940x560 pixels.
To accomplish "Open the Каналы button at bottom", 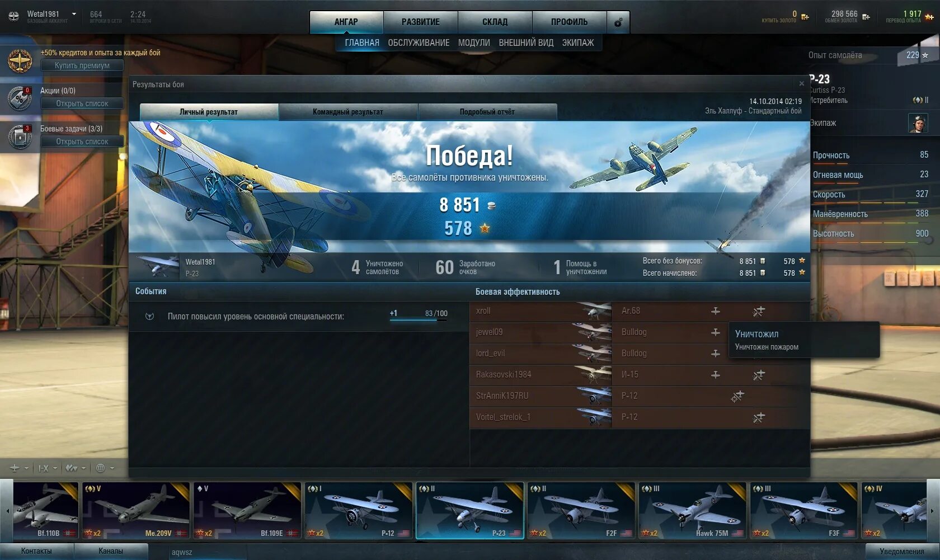I will click(111, 552).
